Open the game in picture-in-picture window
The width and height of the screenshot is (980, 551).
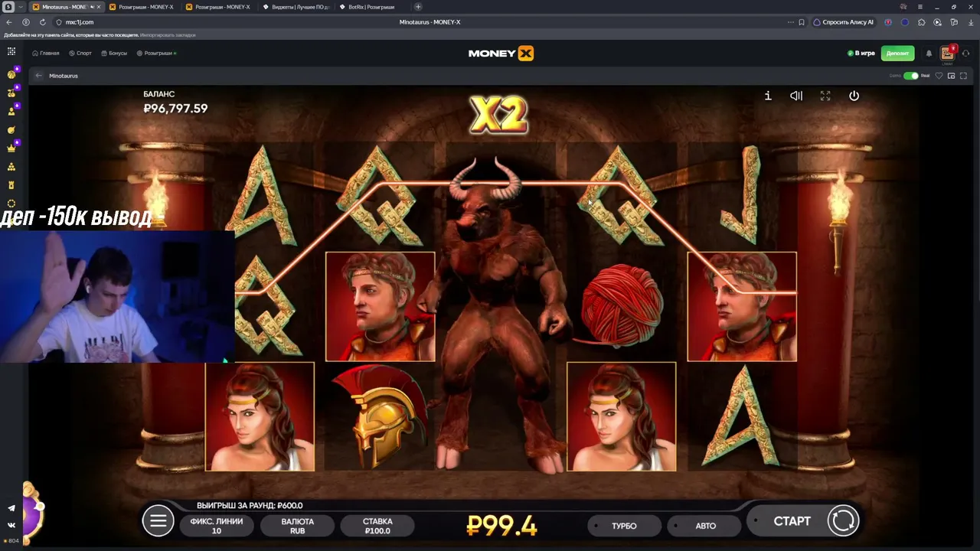click(951, 76)
